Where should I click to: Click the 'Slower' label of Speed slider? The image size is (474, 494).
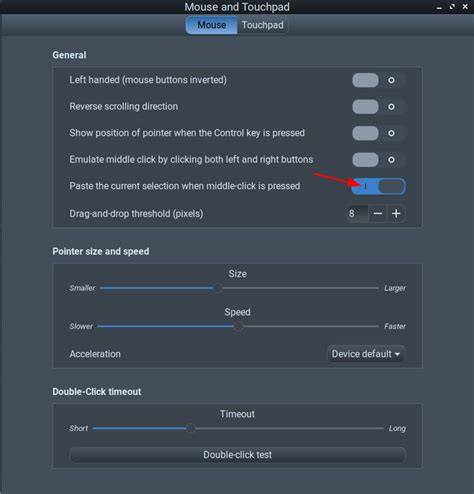[x=81, y=326]
